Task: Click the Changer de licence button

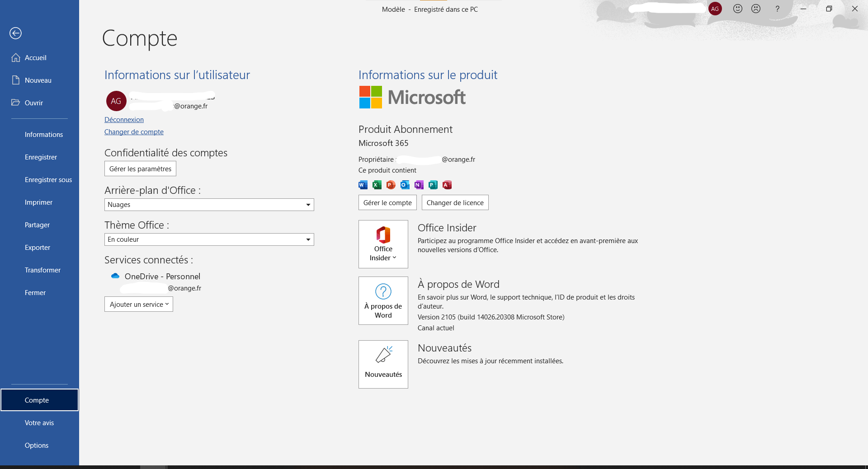Action: tap(455, 202)
